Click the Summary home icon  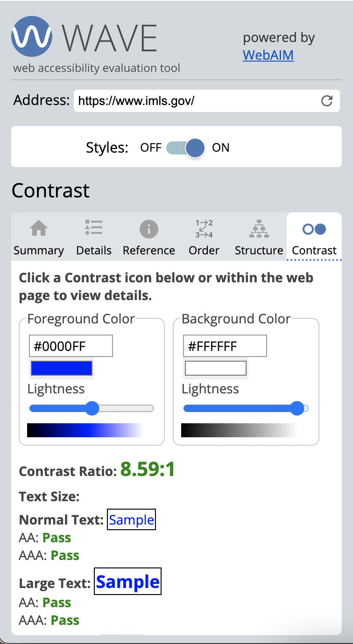39,229
